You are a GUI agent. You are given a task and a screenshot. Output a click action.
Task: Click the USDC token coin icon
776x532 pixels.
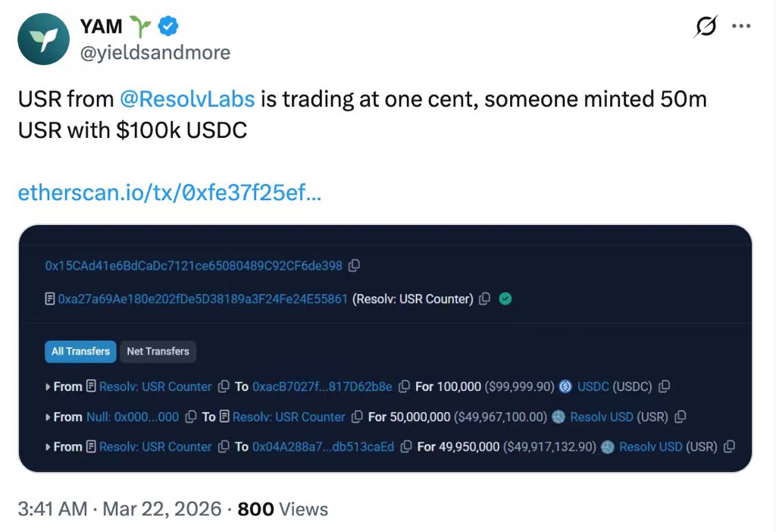click(x=565, y=386)
